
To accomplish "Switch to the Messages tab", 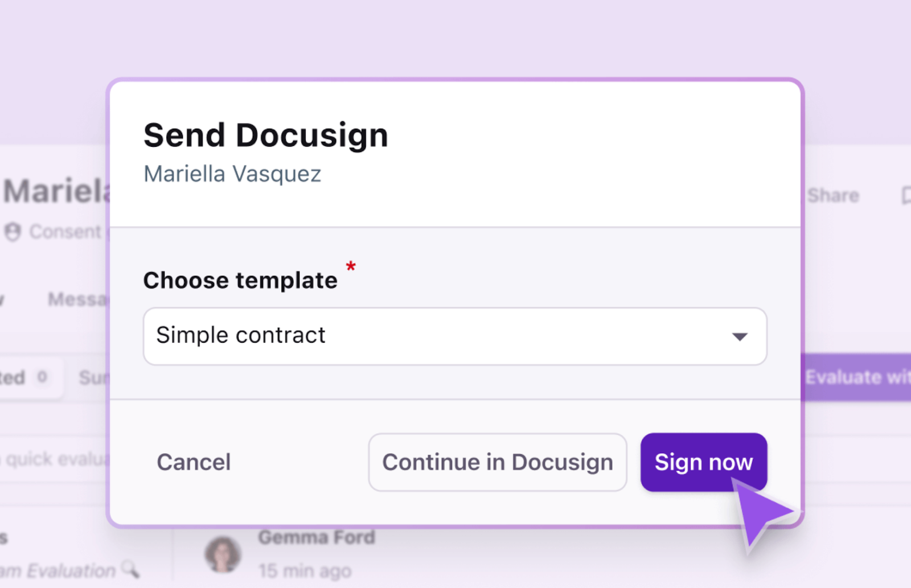I will coord(78,299).
